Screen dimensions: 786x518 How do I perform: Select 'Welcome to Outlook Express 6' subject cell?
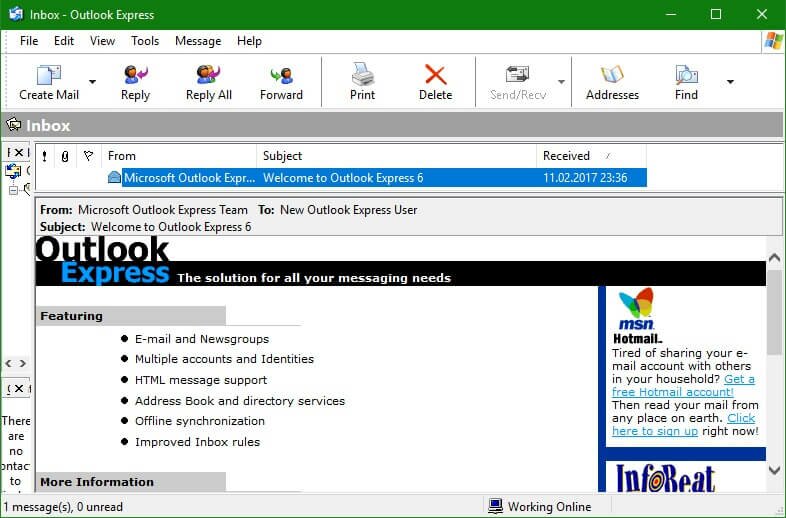[343, 178]
